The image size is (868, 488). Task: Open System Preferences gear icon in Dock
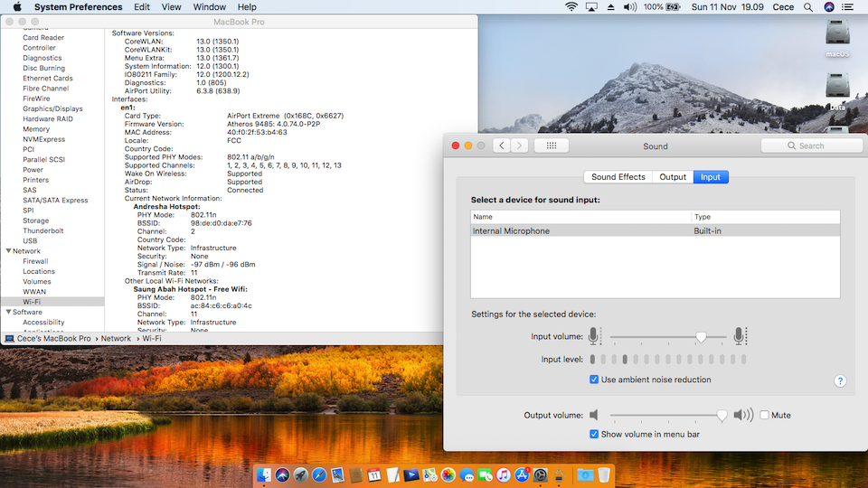pyautogui.click(x=541, y=474)
